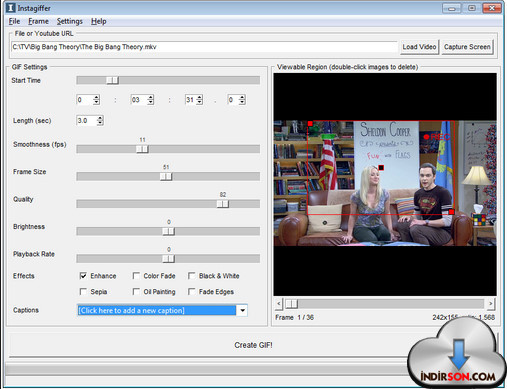Open the Settings menu
The image size is (507, 389).
coord(70,21)
